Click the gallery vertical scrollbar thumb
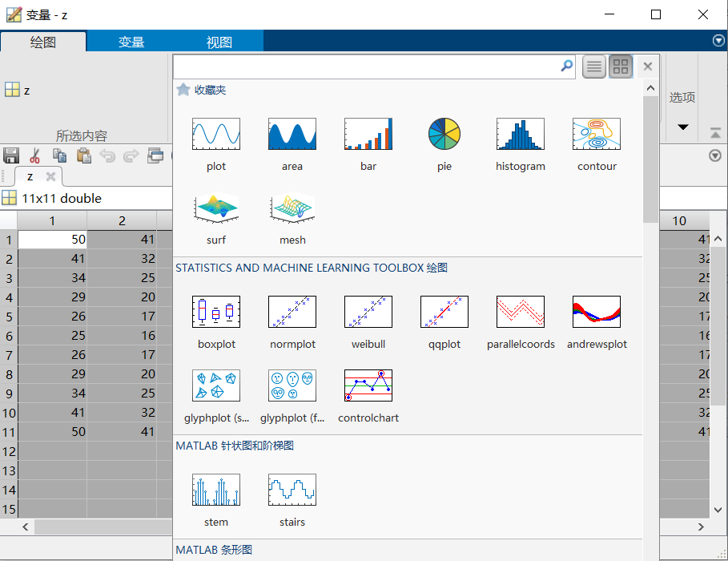728x561 pixels. (x=650, y=160)
